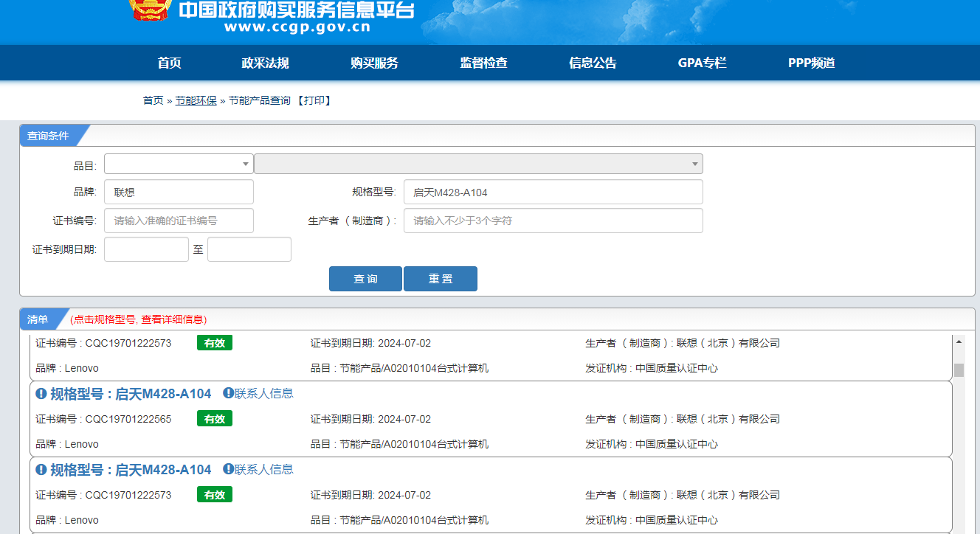
Task: Click the 证书编号 input field
Action: pyautogui.click(x=179, y=221)
